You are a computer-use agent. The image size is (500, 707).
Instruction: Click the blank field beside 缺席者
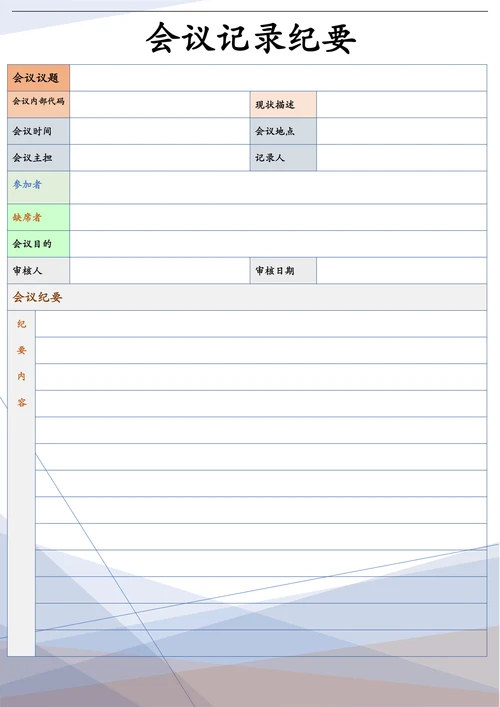coord(278,217)
